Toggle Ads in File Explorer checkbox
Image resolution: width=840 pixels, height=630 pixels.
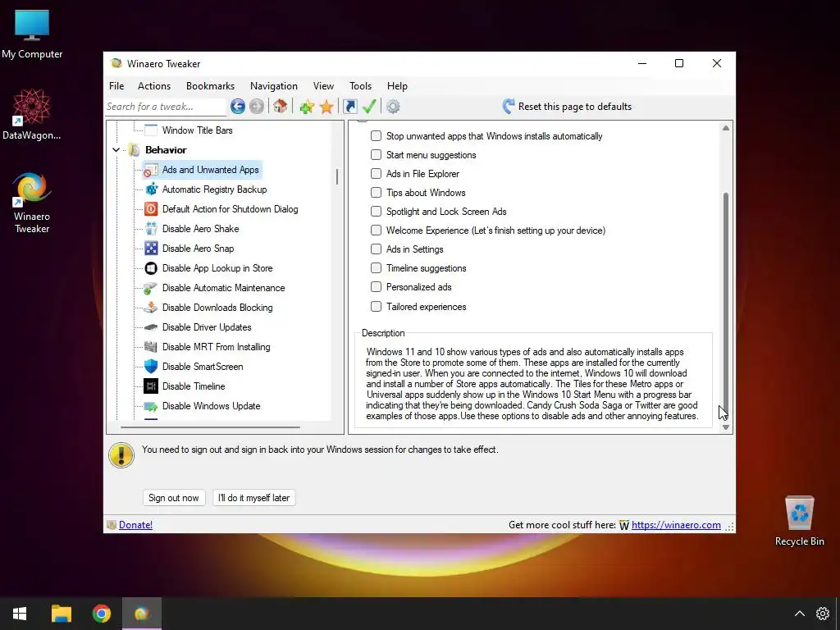pos(376,174)
